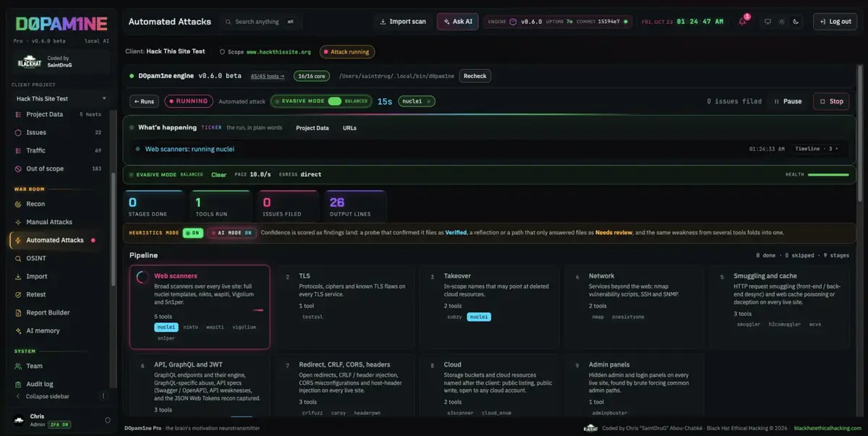Click the Search anything field
The height and width of the screenshot is (436, 868).
coord(261,22)
